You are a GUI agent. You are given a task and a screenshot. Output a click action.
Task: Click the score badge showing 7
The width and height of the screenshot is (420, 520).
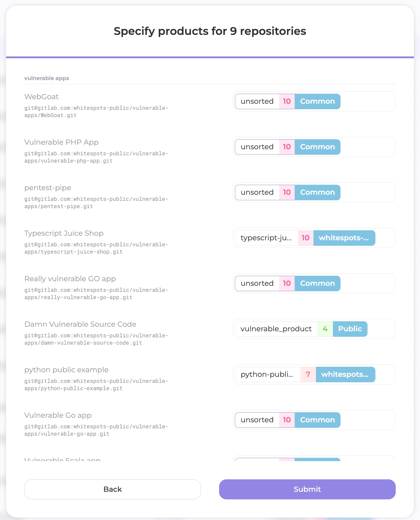[308, 374]
